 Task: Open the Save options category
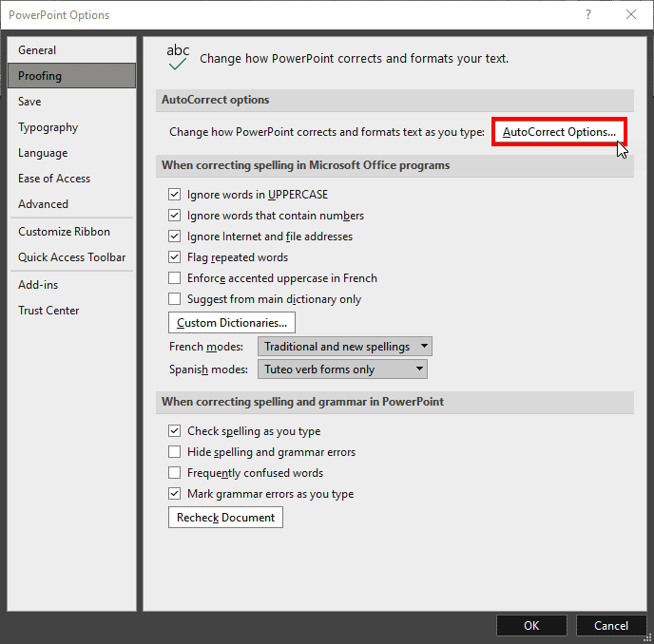(71, 102)
